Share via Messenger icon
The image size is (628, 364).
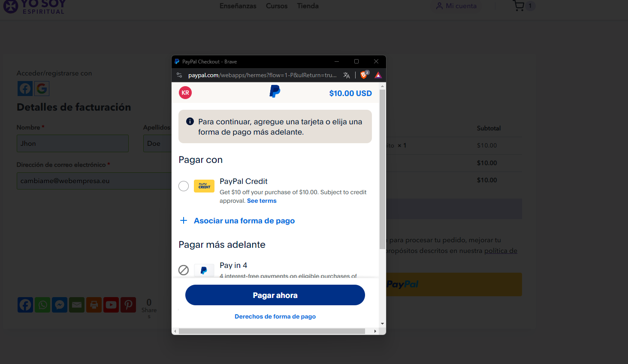tap(60, 305)
